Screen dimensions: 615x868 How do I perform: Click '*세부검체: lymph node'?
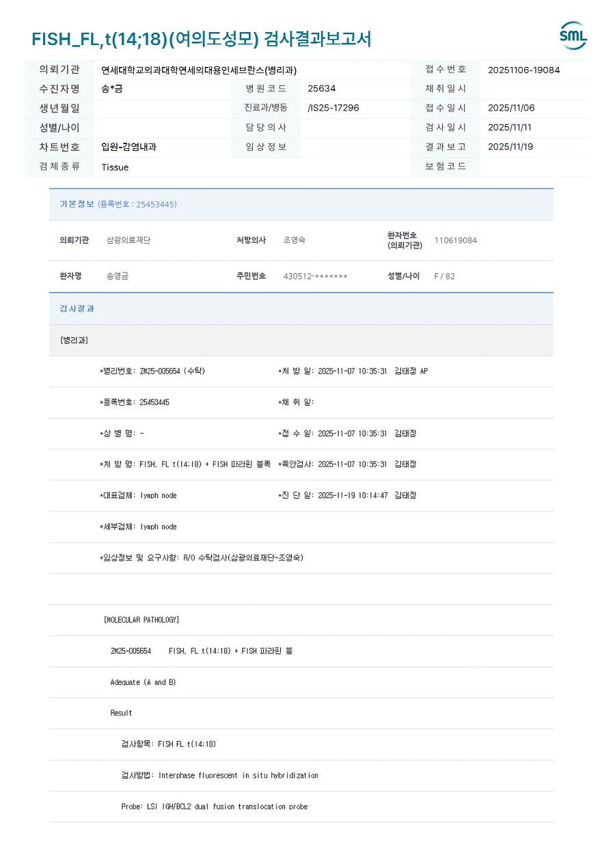coord(138,527)
